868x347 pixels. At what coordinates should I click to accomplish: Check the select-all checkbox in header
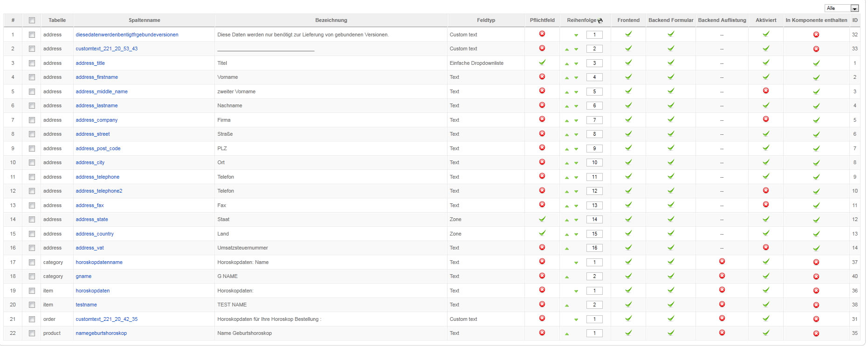tap(32, 21)
